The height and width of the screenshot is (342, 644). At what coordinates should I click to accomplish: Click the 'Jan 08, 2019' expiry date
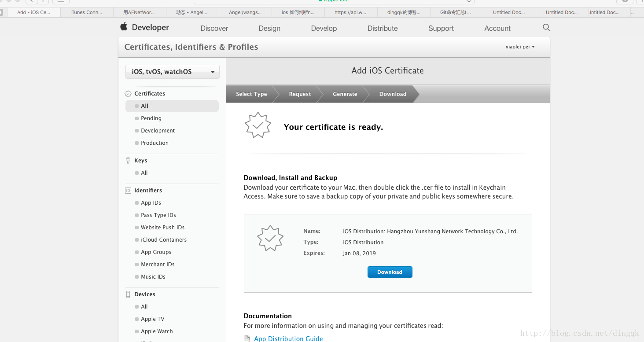pyautogui.click(x=359, y=254)
